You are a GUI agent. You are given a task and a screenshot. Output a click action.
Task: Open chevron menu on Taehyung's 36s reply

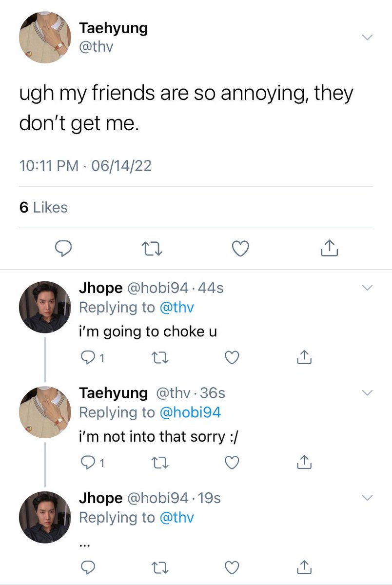tap(367, 393)
